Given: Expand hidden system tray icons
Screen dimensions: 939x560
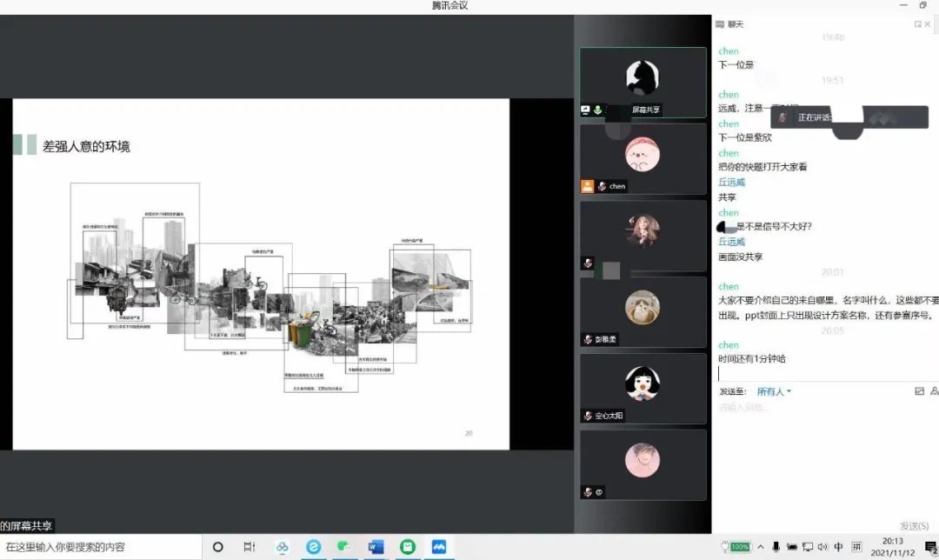Looking at the screenshot, I should (x=761, y=547).
